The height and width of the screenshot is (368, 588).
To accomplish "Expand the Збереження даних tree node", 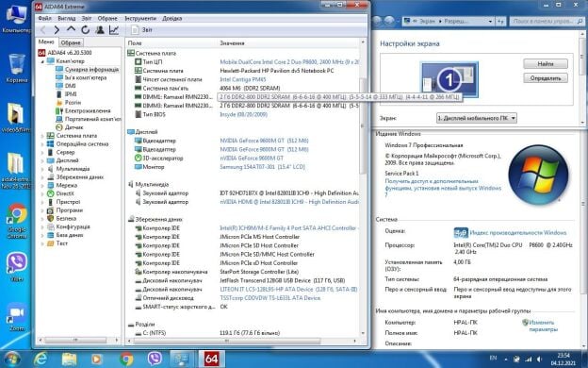I will click(x=42, y=176).
